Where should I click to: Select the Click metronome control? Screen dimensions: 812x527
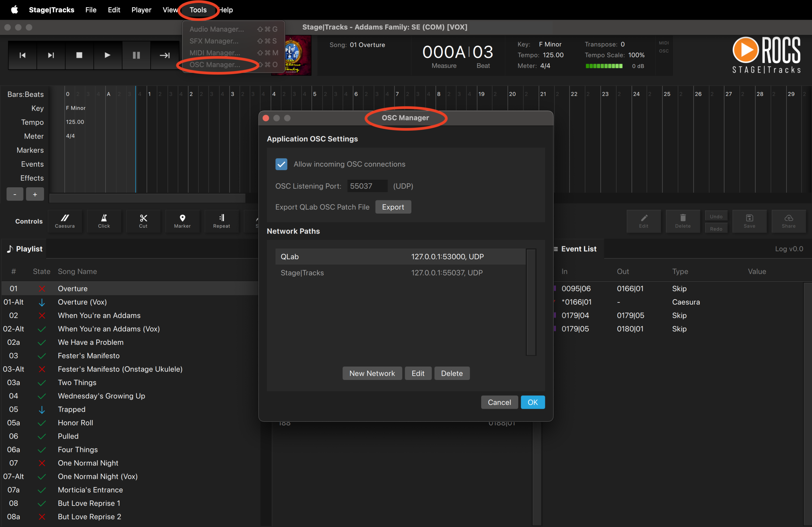(104, 221)
